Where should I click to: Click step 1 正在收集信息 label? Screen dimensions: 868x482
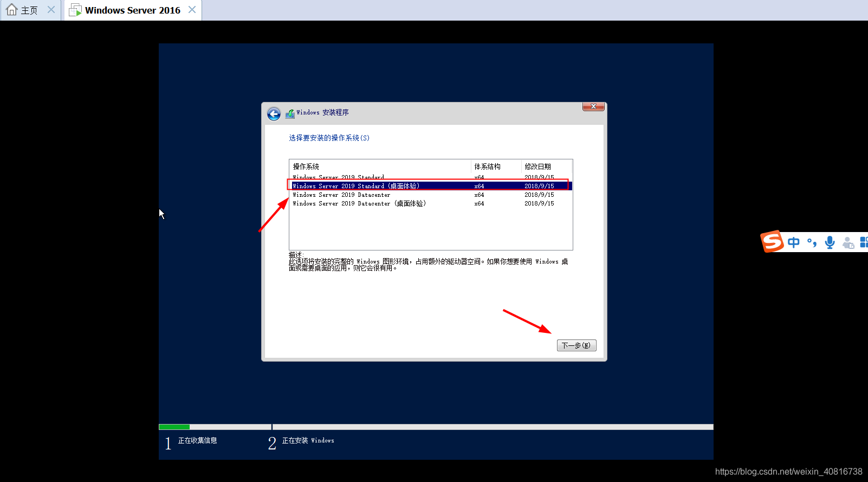198,440
